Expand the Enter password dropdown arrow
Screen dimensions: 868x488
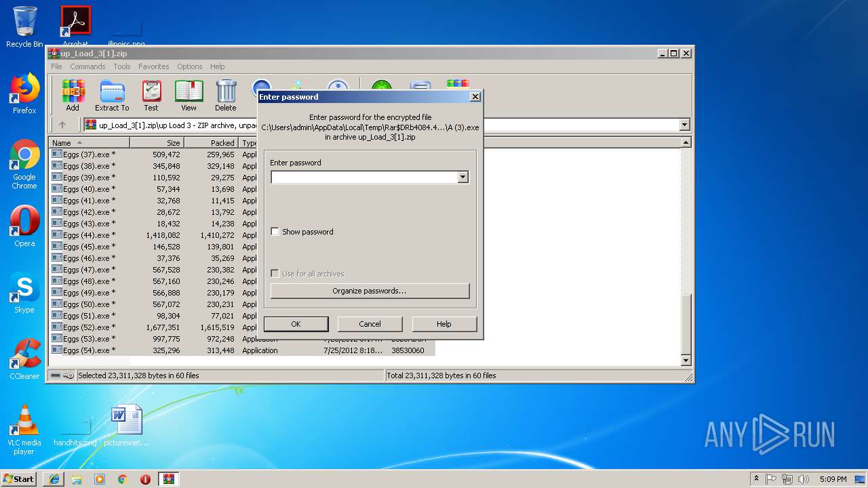(x=462, y=178)
